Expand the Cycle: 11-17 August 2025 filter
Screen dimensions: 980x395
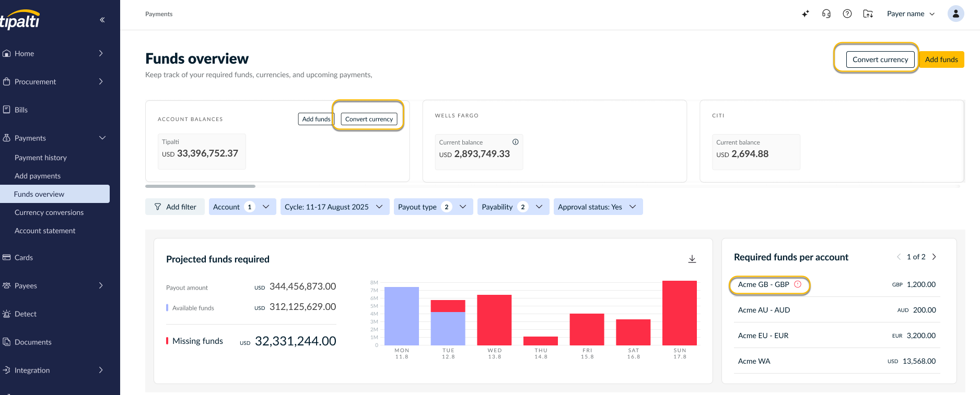(335, 207)
